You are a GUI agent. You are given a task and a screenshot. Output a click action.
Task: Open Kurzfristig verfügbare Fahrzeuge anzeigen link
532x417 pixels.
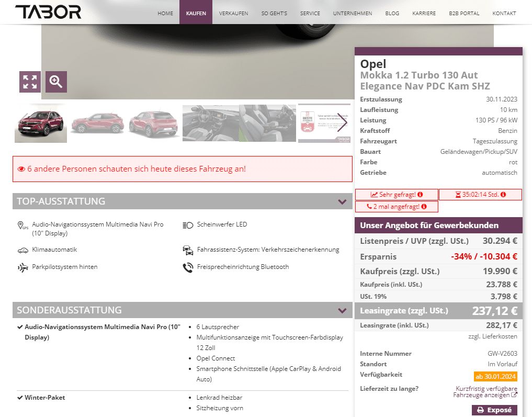coord(485,391)
